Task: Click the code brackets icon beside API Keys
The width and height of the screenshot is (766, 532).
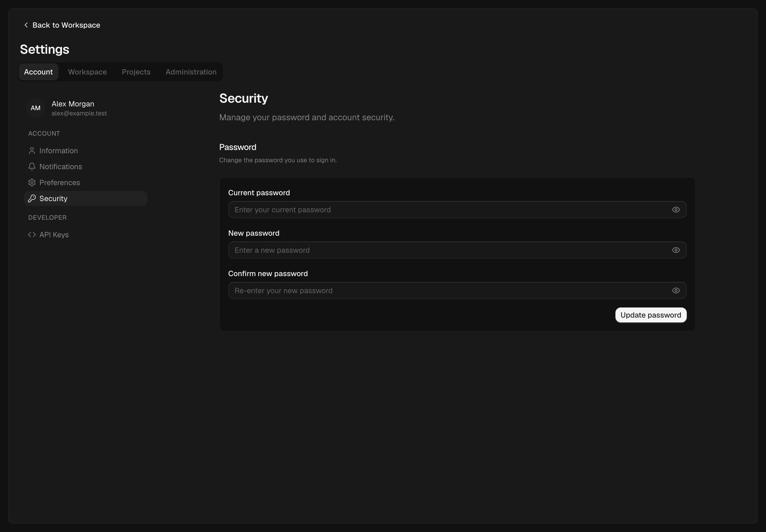Action: point(32,235)
